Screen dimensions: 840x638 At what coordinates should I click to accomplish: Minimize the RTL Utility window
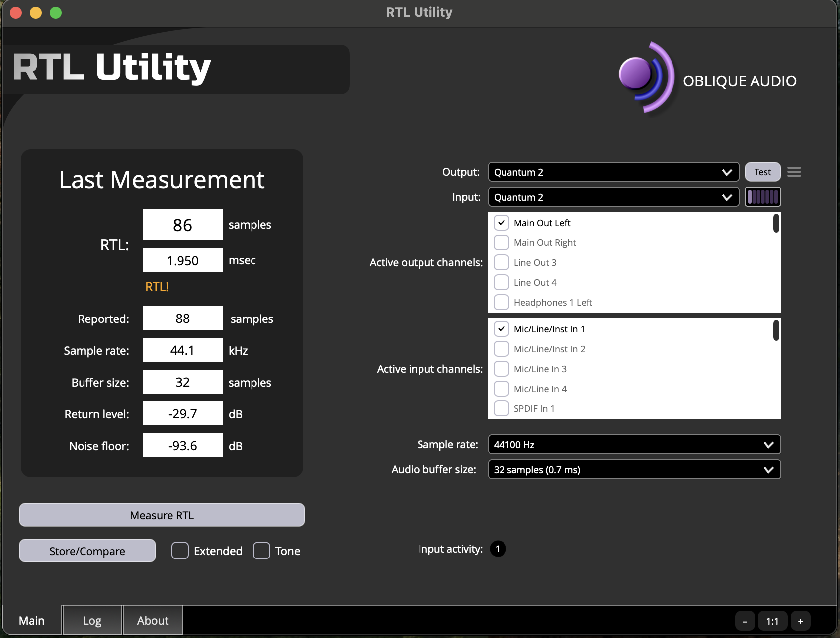[x=36, y=12]
